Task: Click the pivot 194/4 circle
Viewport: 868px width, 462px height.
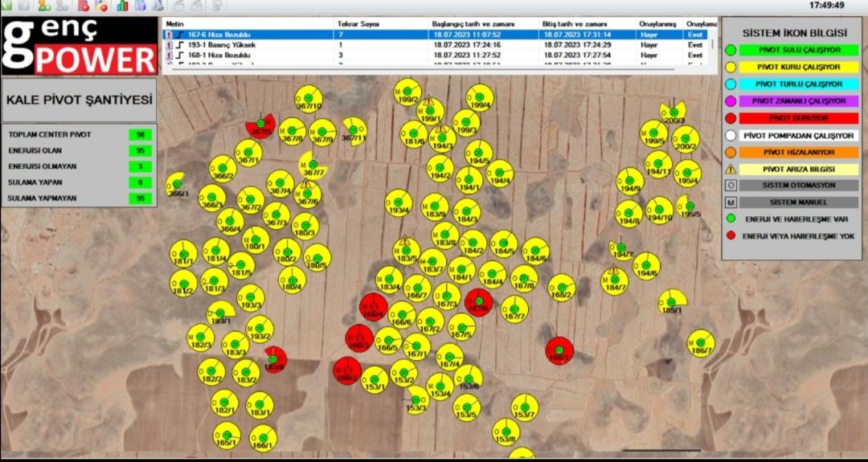Action: click(x=499, y=174)
